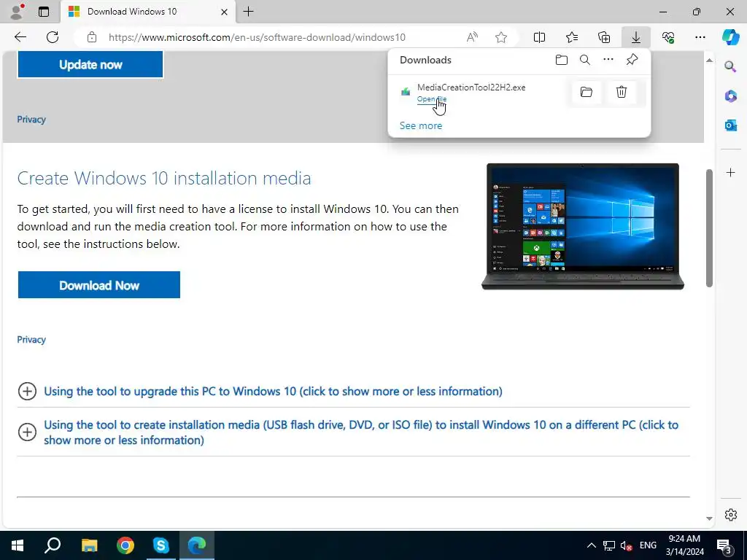Show hidden system tray icons
This screenshot has height=560, width=747.
coord(591,545)
